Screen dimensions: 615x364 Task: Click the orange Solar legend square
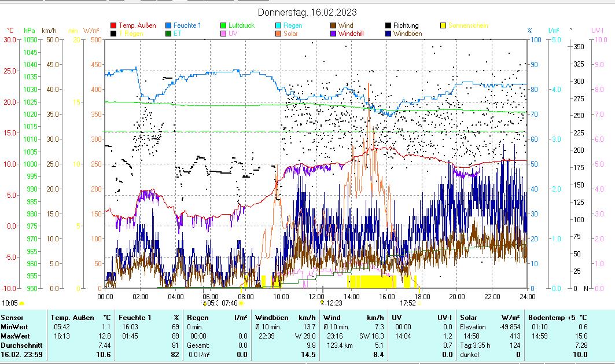[x=278, y=34]
